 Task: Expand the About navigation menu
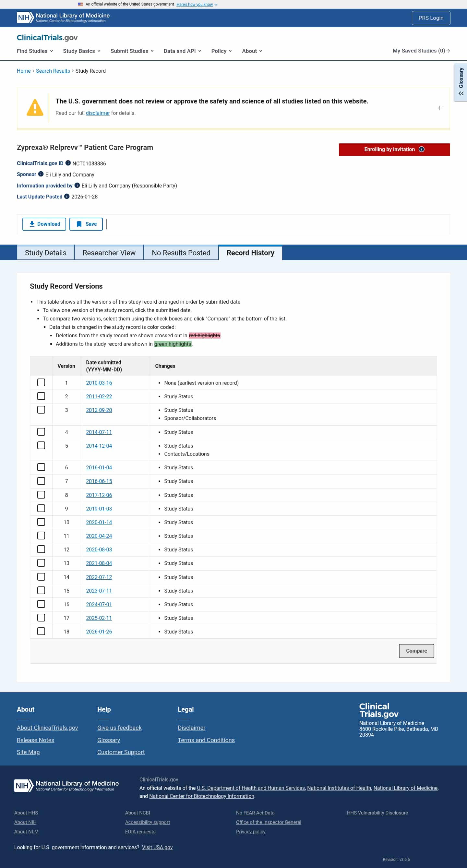point(252,51)
